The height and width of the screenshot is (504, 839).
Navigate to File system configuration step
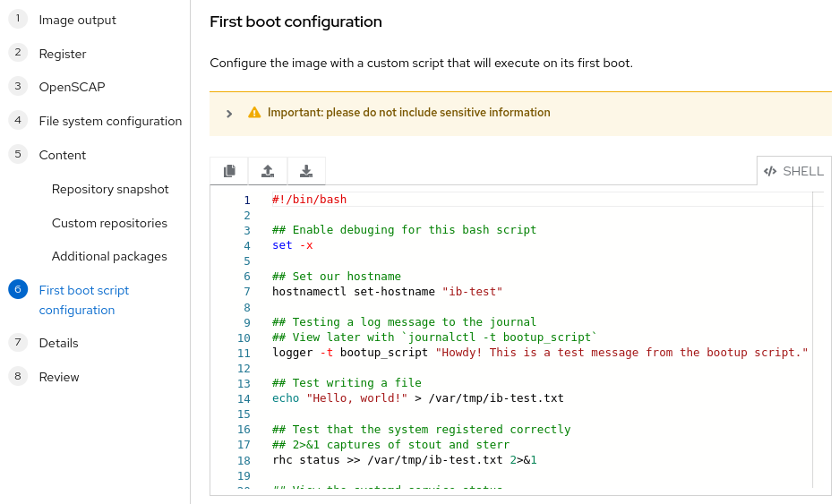(110, 121)
